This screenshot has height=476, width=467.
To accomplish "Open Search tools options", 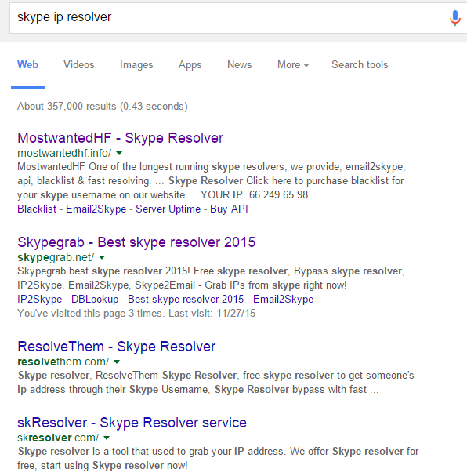I will (x=360, y=64).
